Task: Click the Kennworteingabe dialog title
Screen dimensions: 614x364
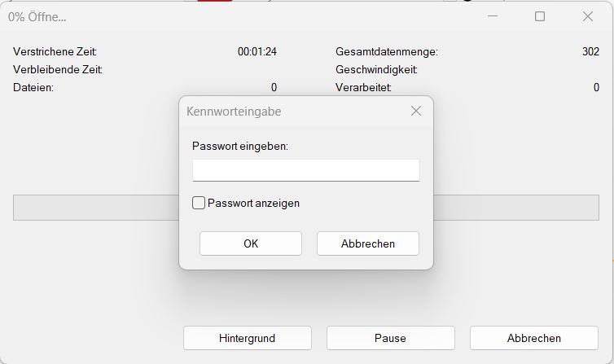Action: [x=234, y=112]
